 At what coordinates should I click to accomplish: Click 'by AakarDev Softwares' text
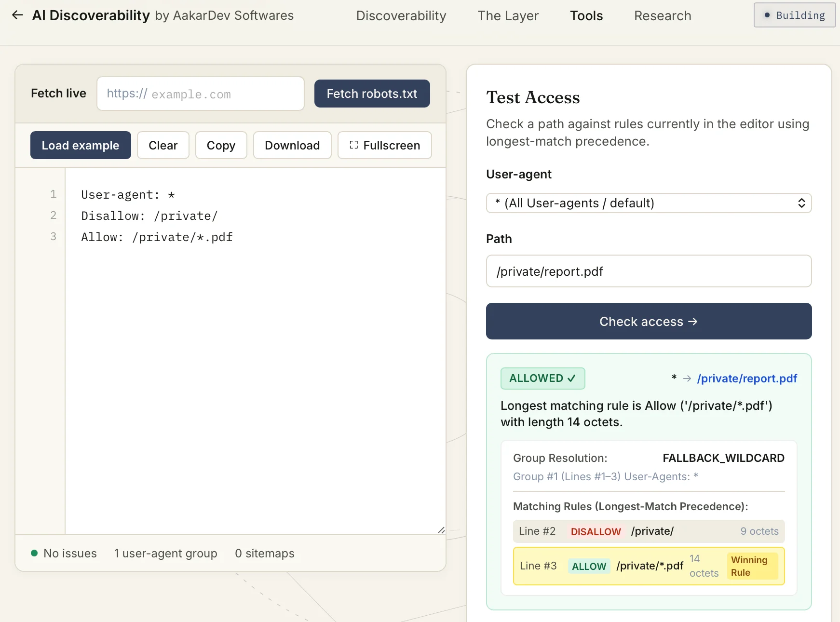(x=224, y=15)
